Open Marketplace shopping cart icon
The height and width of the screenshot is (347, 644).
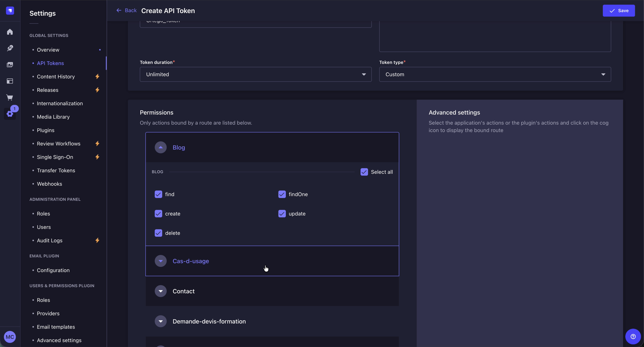coord(10,97)
